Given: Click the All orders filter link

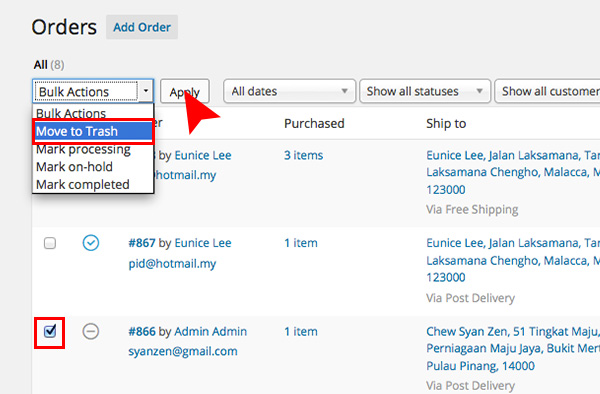Looking at the screenshot, I should point(41,65).
